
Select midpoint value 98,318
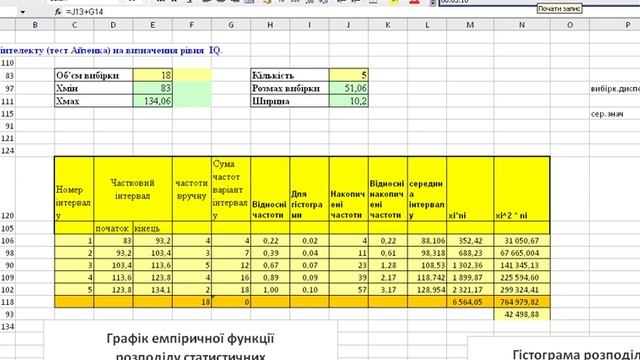pyautogui.click(x=427, y=253)
